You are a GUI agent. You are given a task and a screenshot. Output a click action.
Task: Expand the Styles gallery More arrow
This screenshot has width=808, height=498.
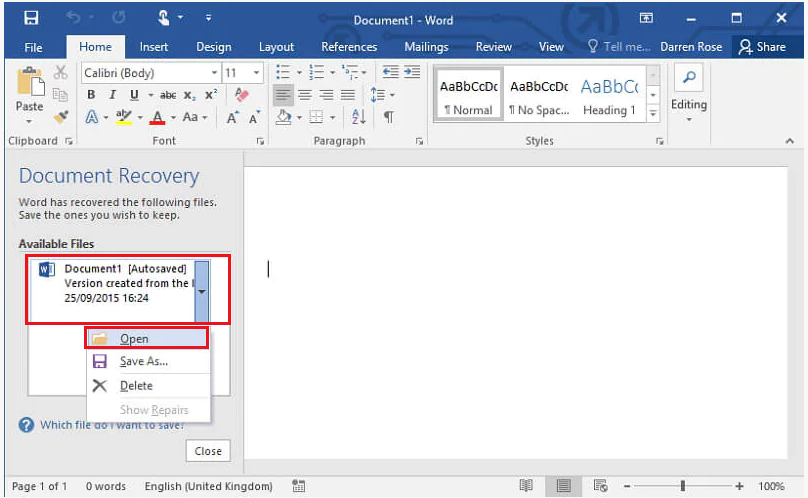coord(653,113)
